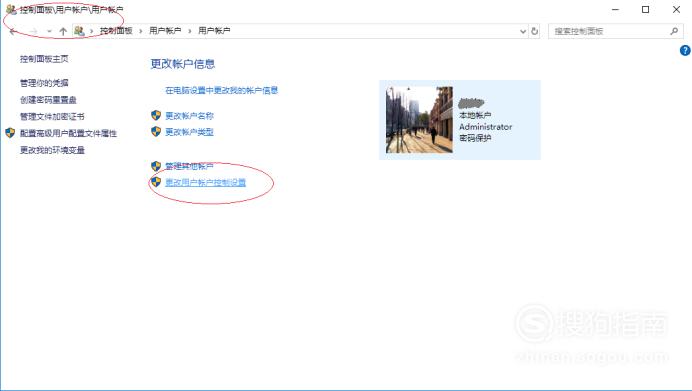Open 管理其他帐户 link
692x391 pixels.
pos(189,166)
